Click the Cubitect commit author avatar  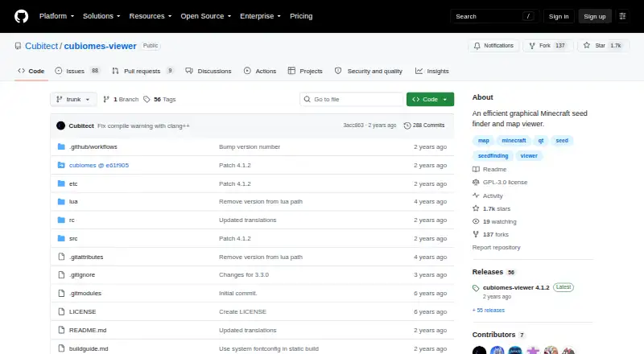click(x=61, y=126)
